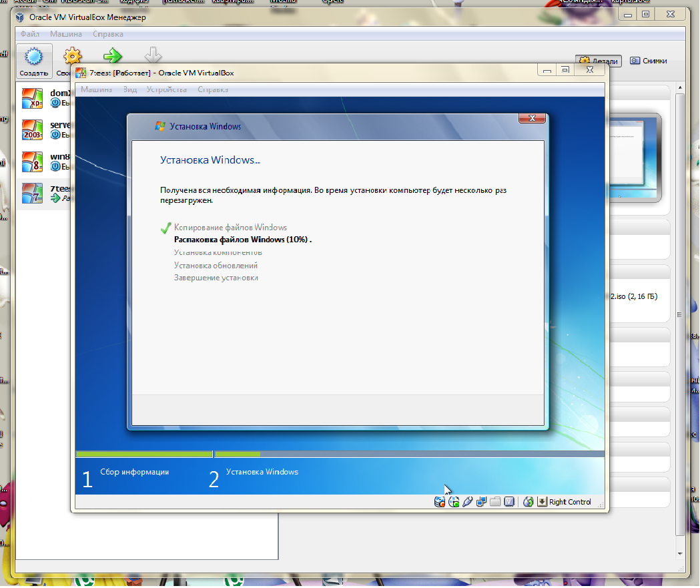This screenshot has height=588, width=700.
Task: Click the Установка Windows step 2 label
Action: [262, 472]
